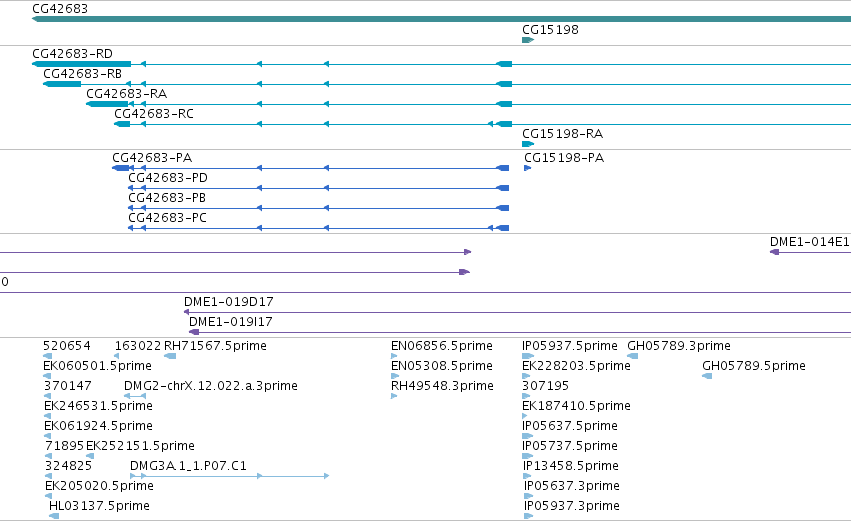Select CDS CG42683-PA label

152,158
